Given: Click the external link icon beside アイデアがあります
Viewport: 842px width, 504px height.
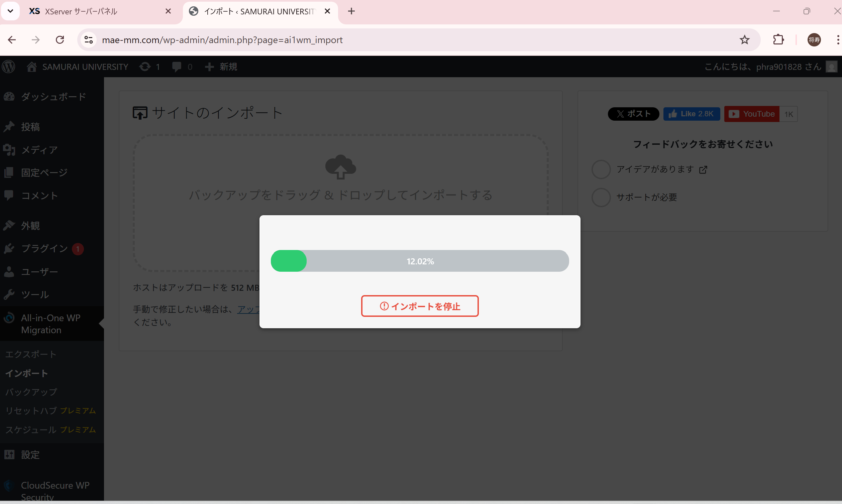Looking at the screenshot, I should tap(703, 169).
